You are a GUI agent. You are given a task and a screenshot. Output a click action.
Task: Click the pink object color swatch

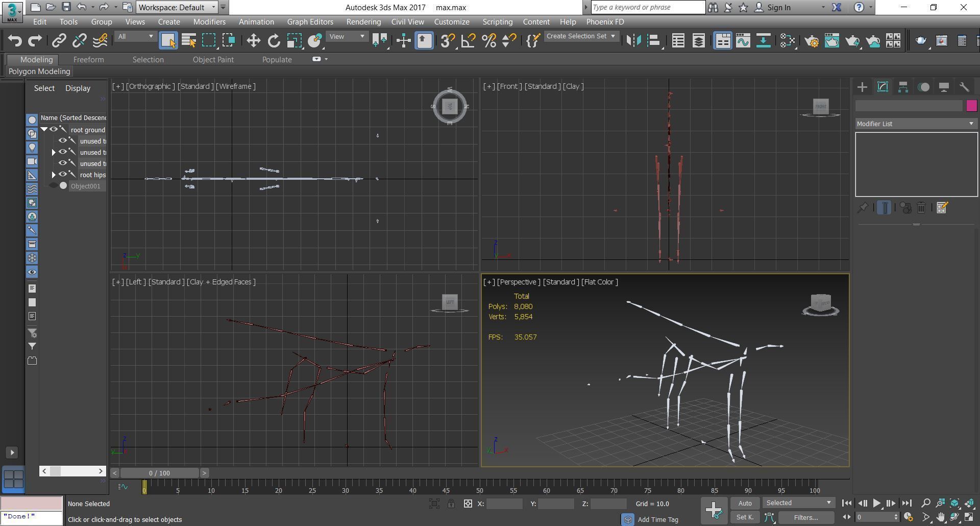(971, 106)
